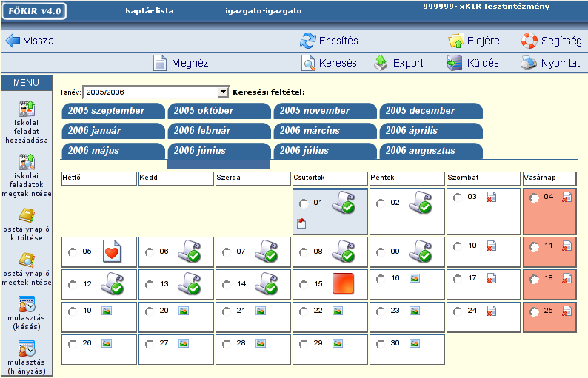The image size is (588, 378).
Task: Click the Export arrow icon
Action: (x=381, y=63)
